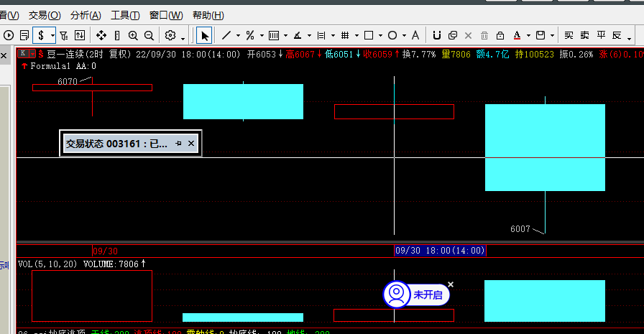Open the settings gear icon
The height and width of the screenshot is (334, 644).
pyautogui.click(x=170, y=35)
